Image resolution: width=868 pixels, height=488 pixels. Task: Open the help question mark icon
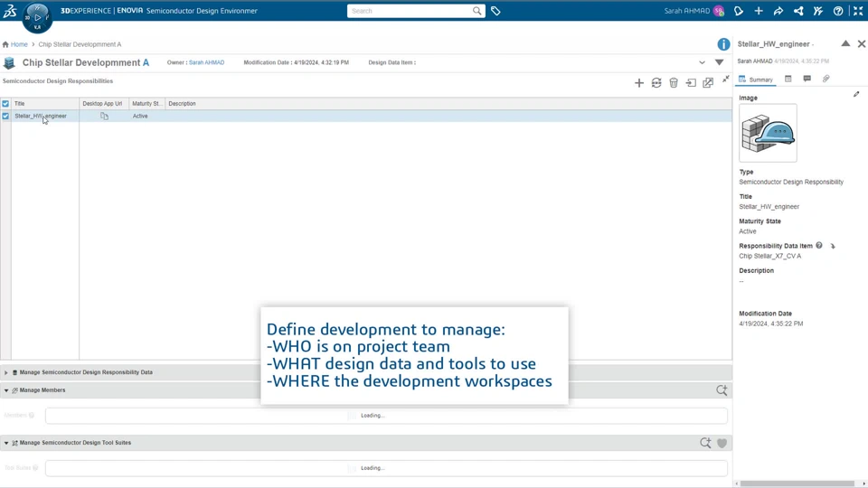(838, 11)
